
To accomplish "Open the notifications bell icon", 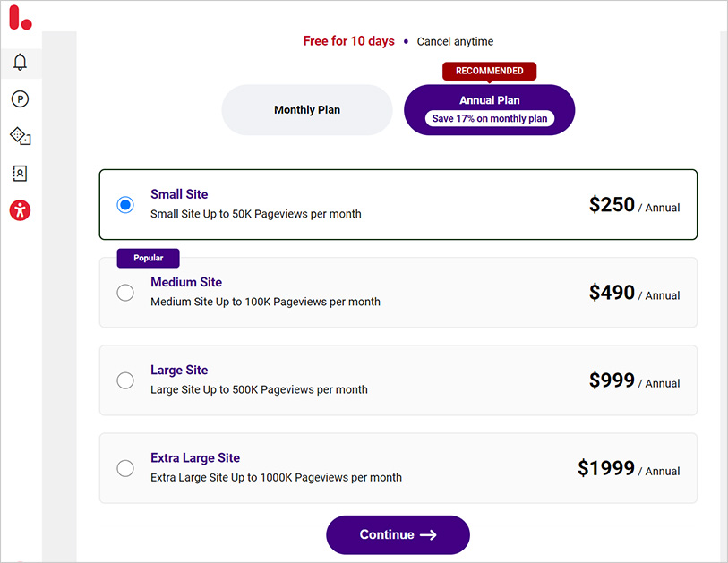I will [20, 62].
